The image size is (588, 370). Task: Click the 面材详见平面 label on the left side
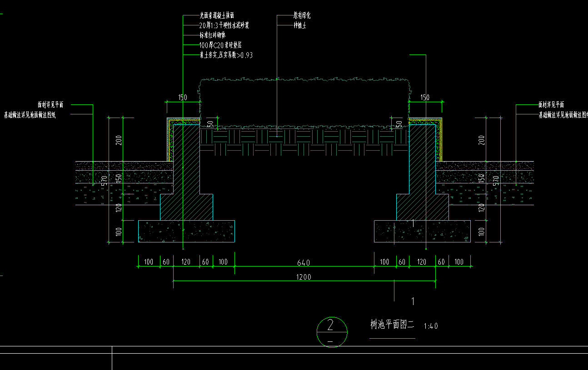click(x=50, y=105)
